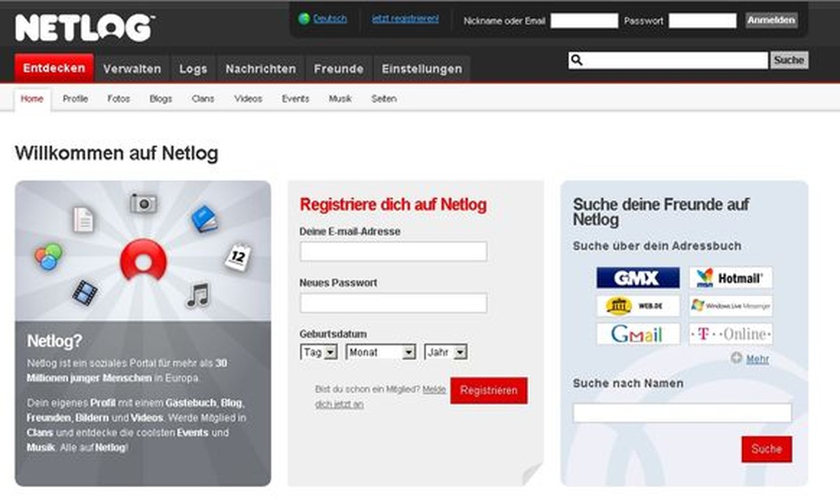Open the Jahr birthday dropdown

pyautogui.click(x=446, y=352)
